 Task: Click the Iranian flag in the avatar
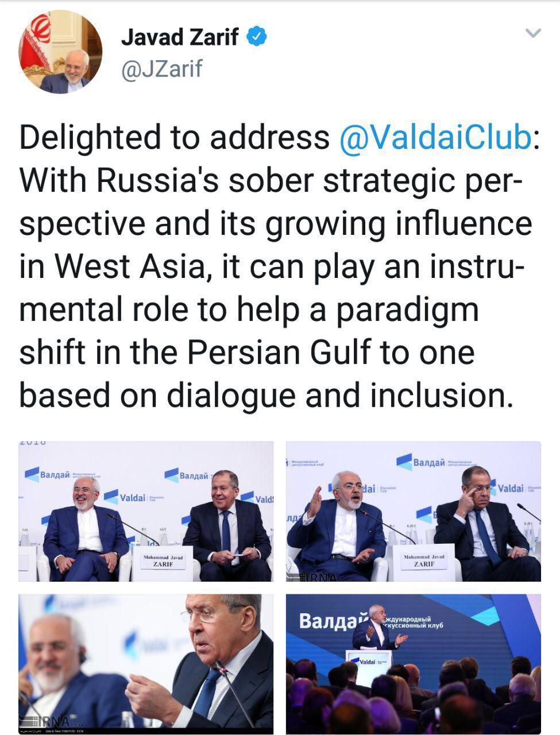pos(39,36)
